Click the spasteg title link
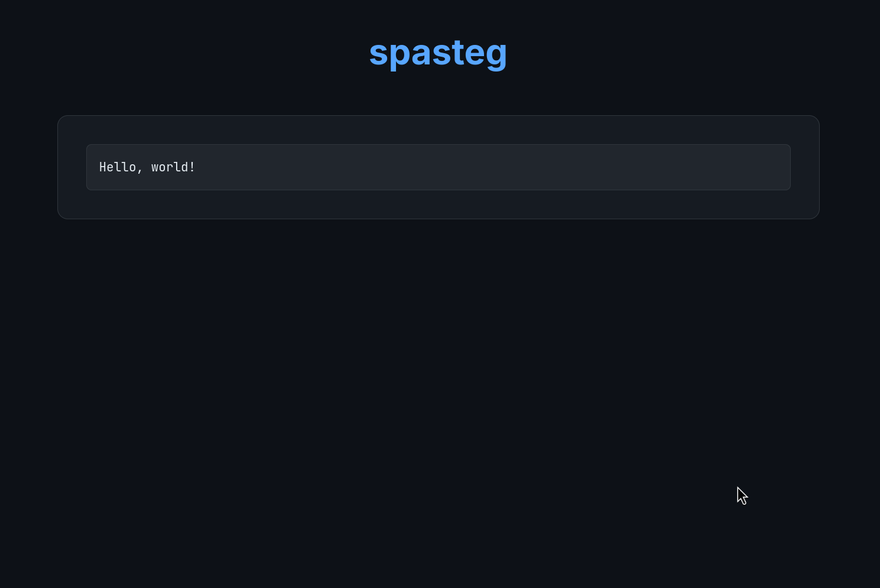The image size is (880, 588). (x=438, y=52)
